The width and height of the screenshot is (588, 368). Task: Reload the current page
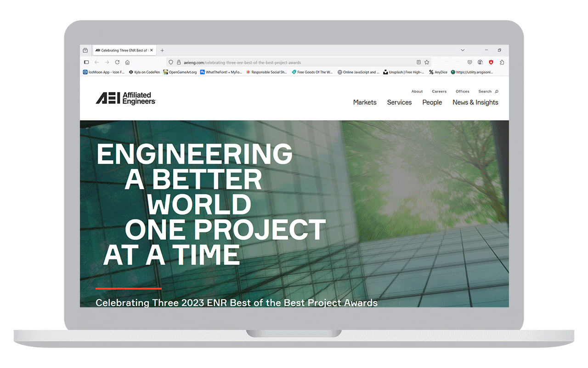point(117,62)
